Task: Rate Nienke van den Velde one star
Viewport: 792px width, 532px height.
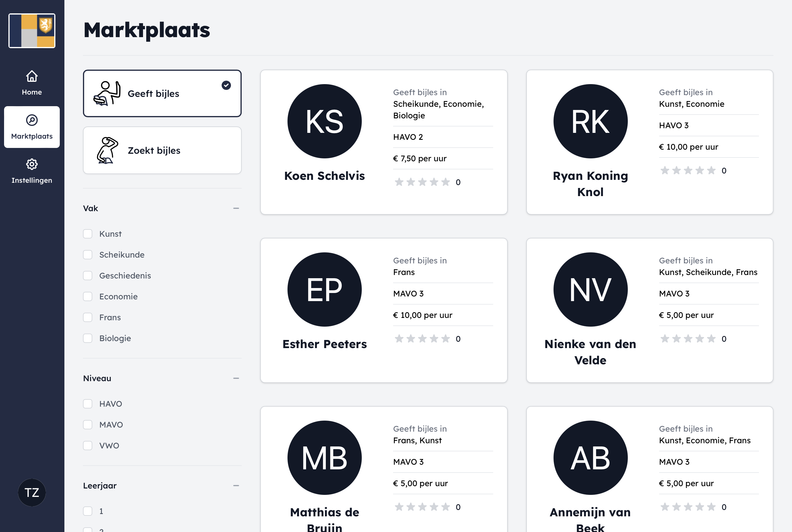Action: tap(664, 338)
